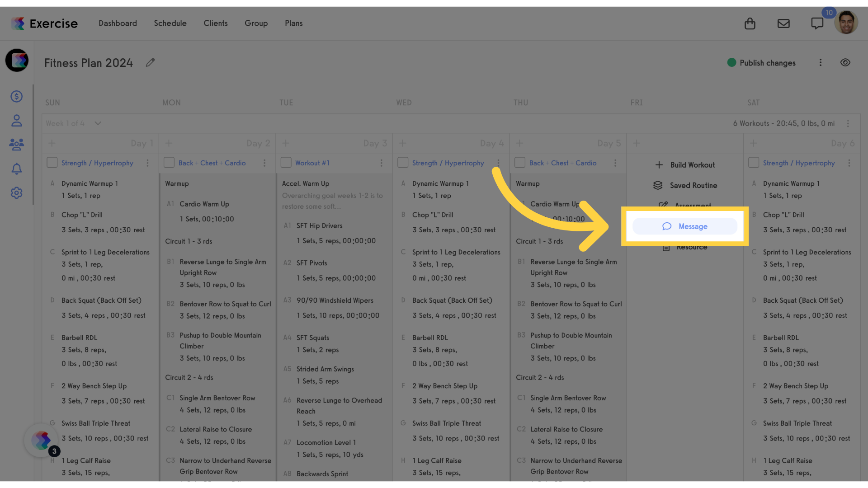Open the billing dollar sidebar icon
The height and width of the screenshot is (488, 868).
17,96
